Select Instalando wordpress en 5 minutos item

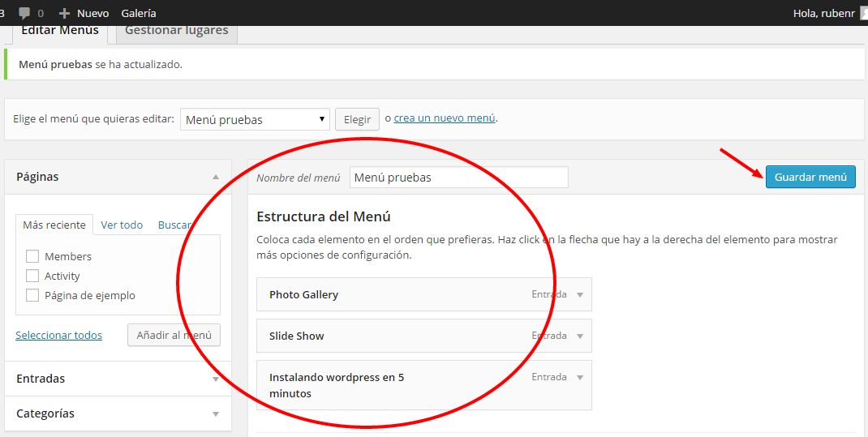[x=424, y=385]
